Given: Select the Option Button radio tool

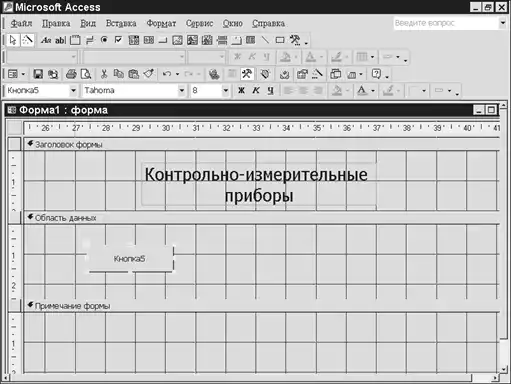Looking at the screenshot, I should click(104, 40).
